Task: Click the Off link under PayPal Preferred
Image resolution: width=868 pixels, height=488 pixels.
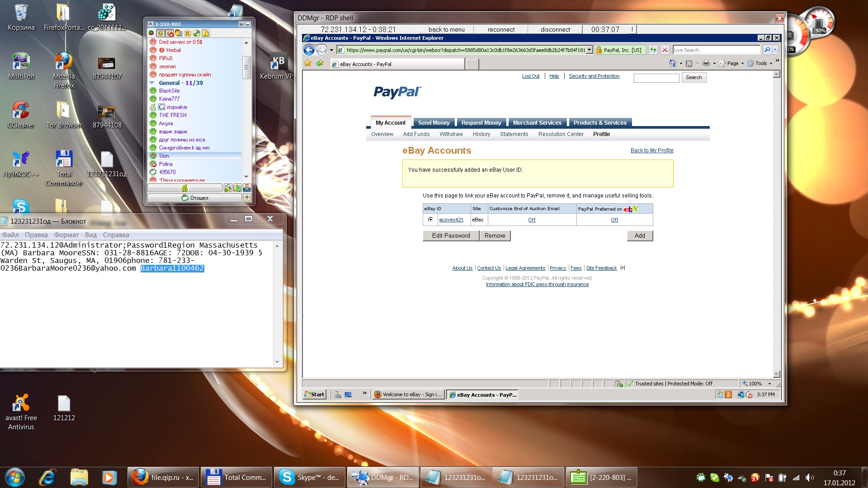Action: [614, 220]
